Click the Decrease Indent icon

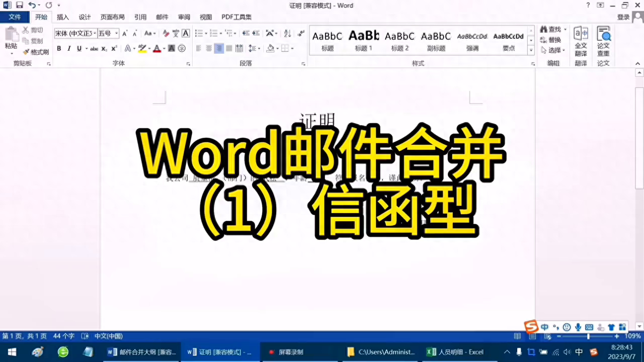(246, 33)
